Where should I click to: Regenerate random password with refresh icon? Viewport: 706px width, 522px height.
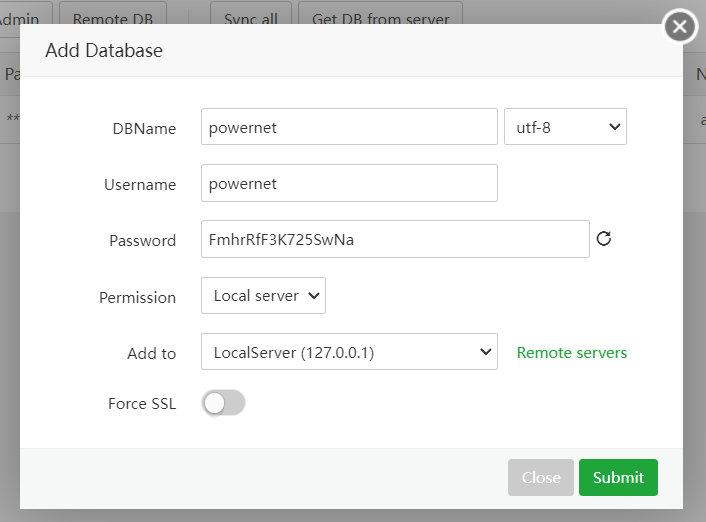(603, 239)
